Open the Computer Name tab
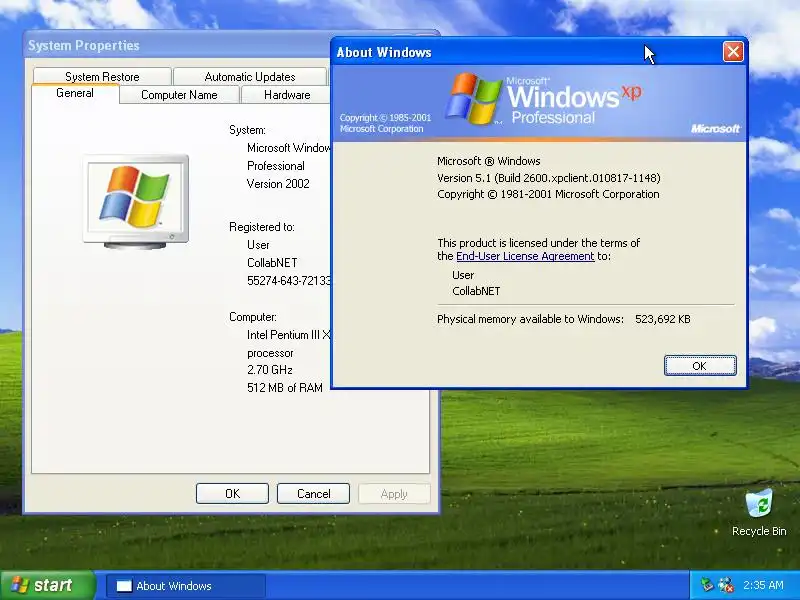The width and height of the screenshot is (800, 600). (179, 95)
